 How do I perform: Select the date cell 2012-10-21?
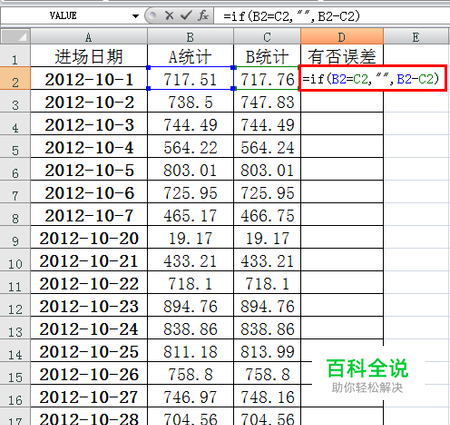click(89, 260)
